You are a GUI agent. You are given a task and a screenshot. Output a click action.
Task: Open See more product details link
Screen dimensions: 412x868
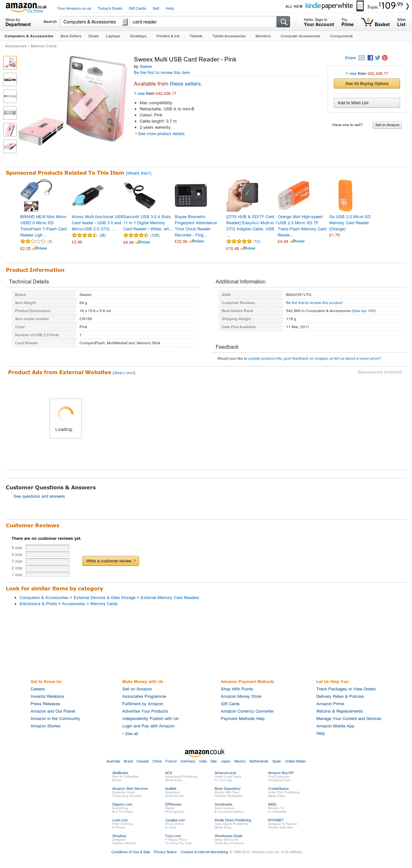click(161, 134)
